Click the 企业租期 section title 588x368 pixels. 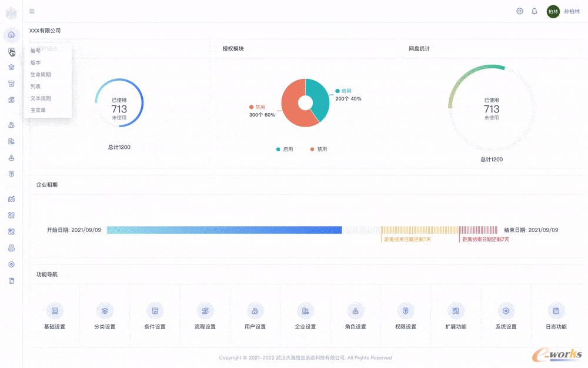tap(47, 185)
